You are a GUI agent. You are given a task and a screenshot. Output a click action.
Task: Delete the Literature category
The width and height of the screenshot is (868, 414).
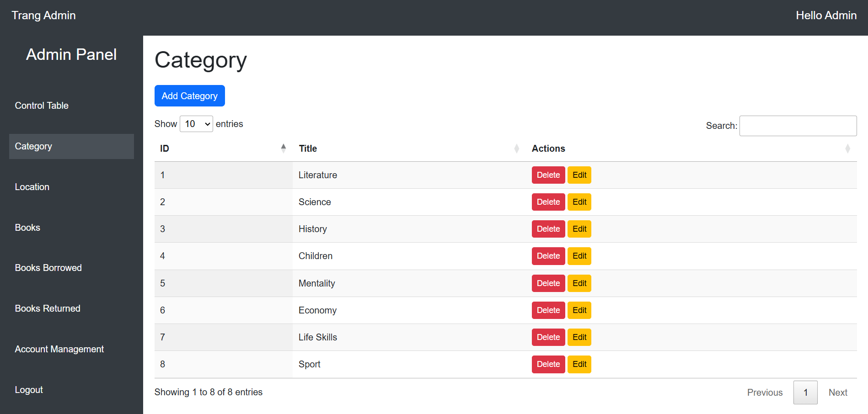pyautogui.click(x=548, y=175)
